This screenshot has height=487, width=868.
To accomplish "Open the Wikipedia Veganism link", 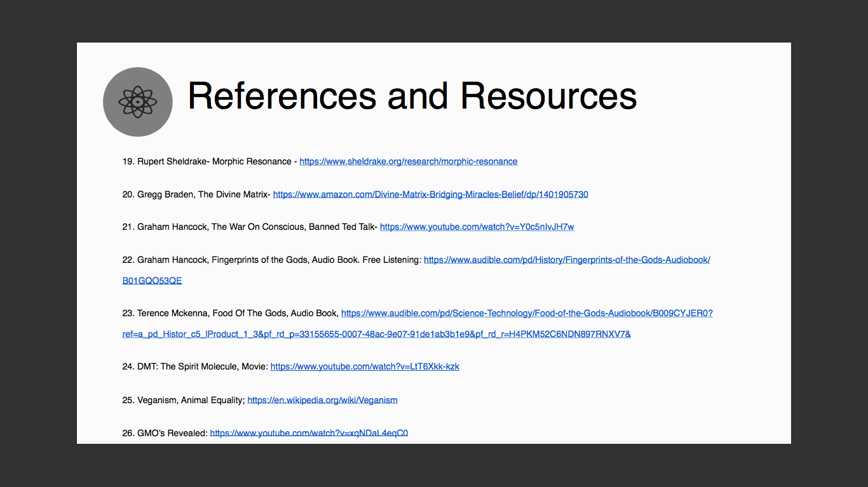I will click(322, 400).
